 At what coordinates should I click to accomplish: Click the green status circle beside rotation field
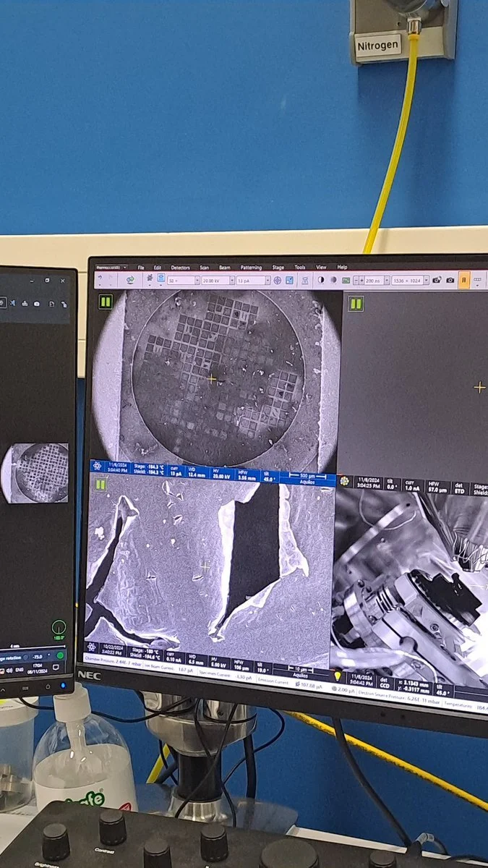point(60,655)
